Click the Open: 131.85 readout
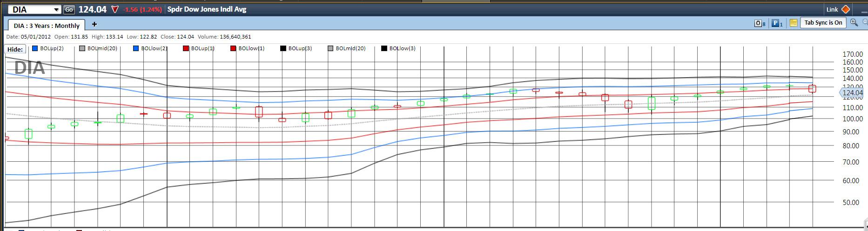The width and height of the screenshot is (868, 231). (x=71, y=37)
